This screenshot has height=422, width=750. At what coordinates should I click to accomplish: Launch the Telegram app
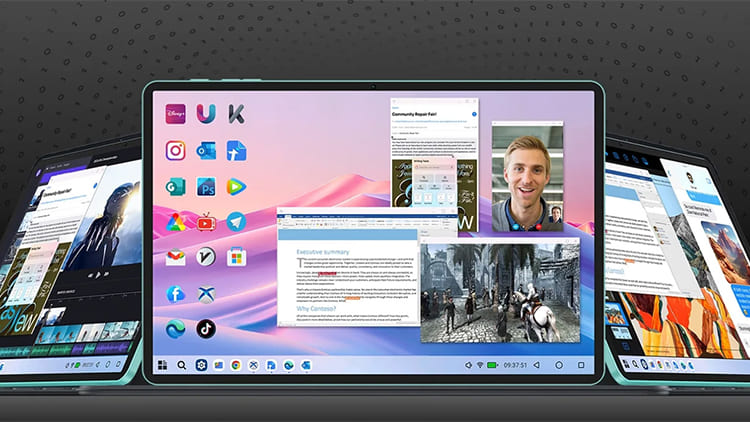coord(236,221)
